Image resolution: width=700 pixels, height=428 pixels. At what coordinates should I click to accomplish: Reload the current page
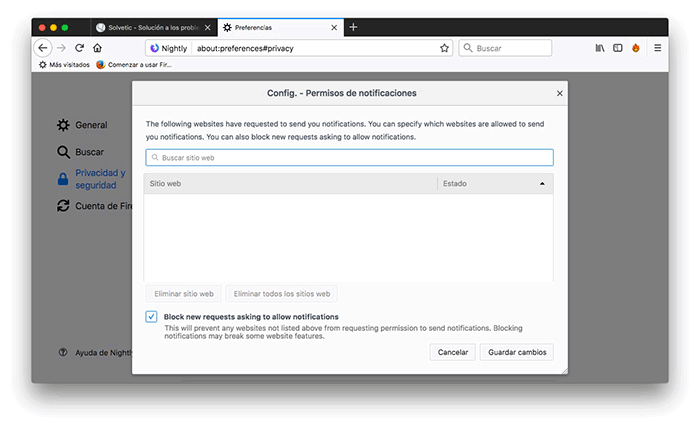[x=79, y=47]
